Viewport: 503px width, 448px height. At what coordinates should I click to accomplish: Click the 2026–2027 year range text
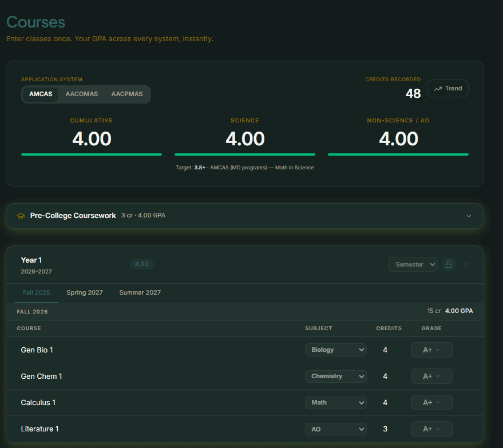click(x=36, y=272)
